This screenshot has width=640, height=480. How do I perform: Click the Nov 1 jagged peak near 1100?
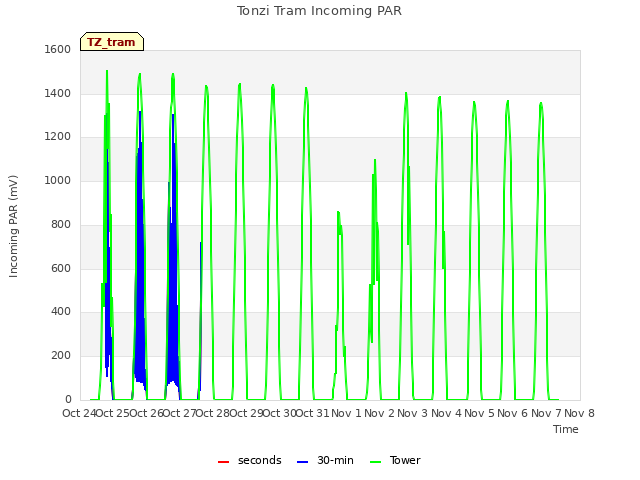[x=375, y=161]
